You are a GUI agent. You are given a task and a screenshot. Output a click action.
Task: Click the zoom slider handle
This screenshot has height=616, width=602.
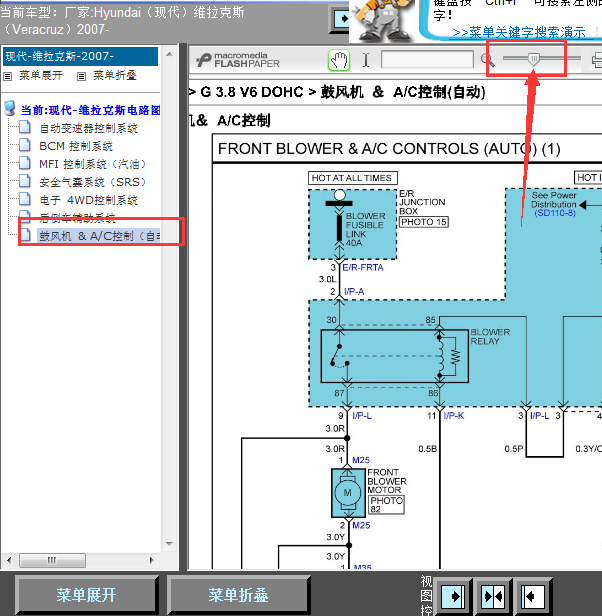pyautogui.click(x=534, y=59)
